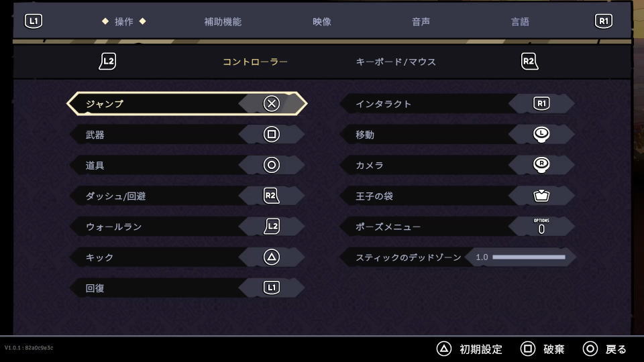644x362 pixels.
Task: Select the インタラクト binding row
Action: tap(457, 103)
